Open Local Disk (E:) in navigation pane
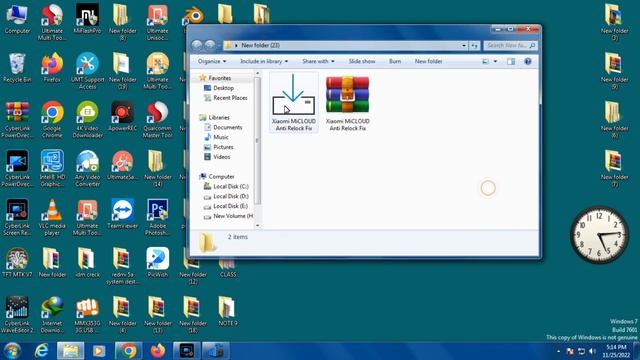 tap(231, 206)
